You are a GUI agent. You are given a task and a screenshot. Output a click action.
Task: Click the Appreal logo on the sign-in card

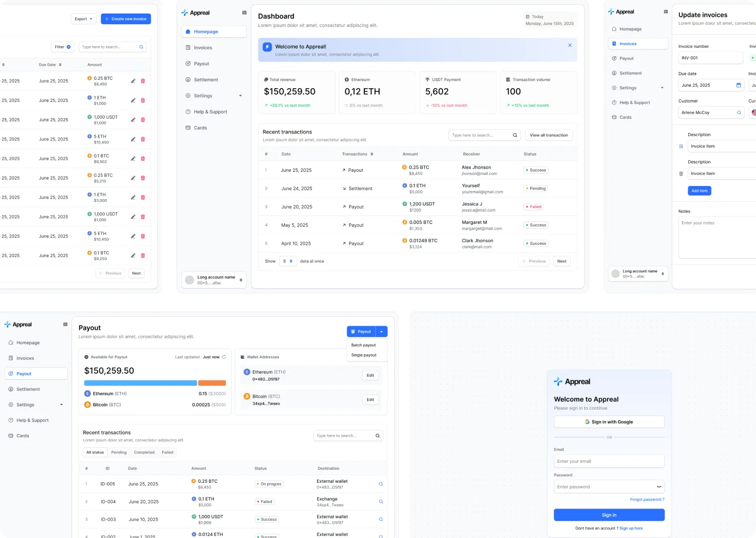pos(572,382)
